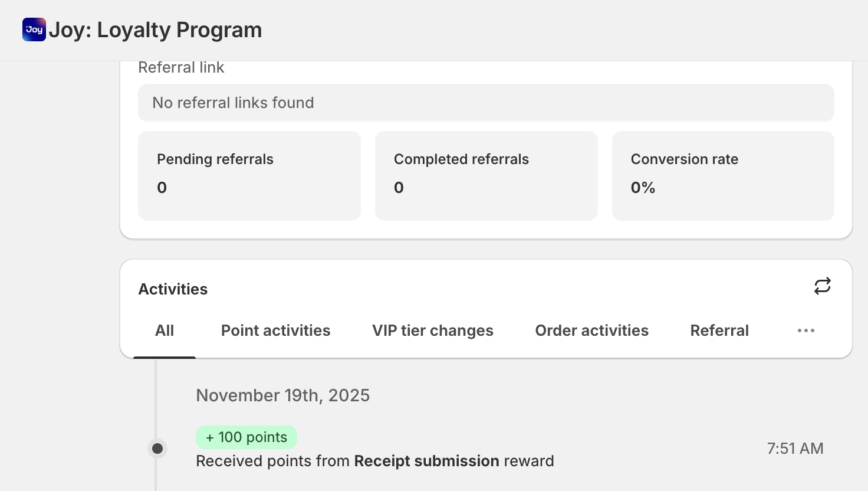Viewport: 868px width, 491px height.
Task: Switch to the Point activities tab
Action: [x=275, y=330]
